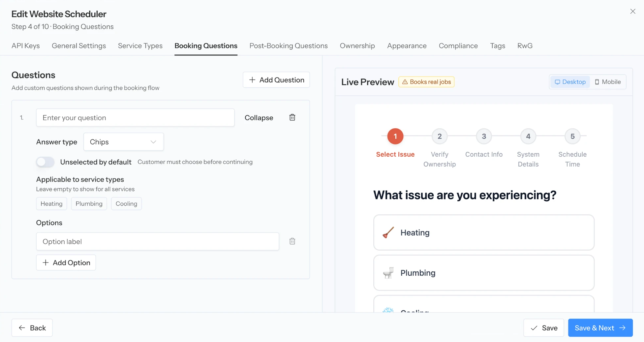Switch the live preview to Mobile
644x342 pixels.
tap(607, 82)
